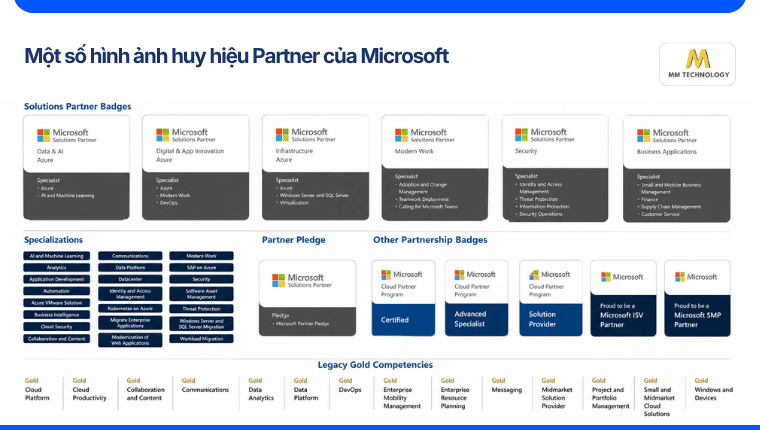Click Microsoft logo on SMP Partner badge
Viewport: 760px width, 430px height.
click(680, 277)
